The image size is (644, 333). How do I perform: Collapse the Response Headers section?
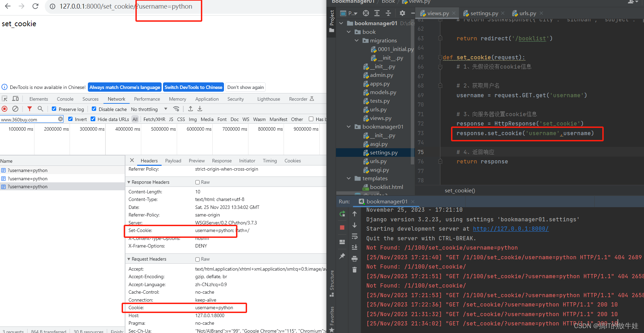tap(129, 182)
